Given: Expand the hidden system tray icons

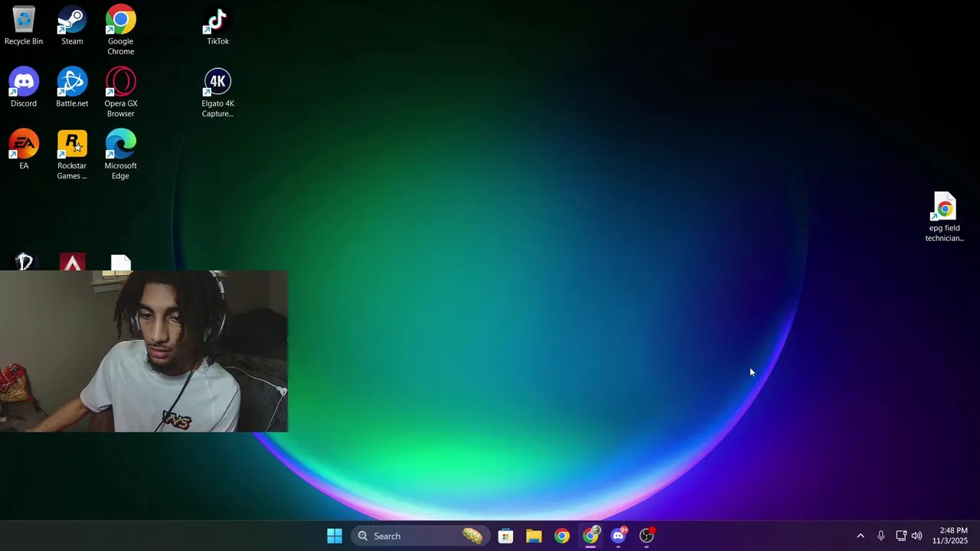Looking at the screenshot, I should coord(860,536).
